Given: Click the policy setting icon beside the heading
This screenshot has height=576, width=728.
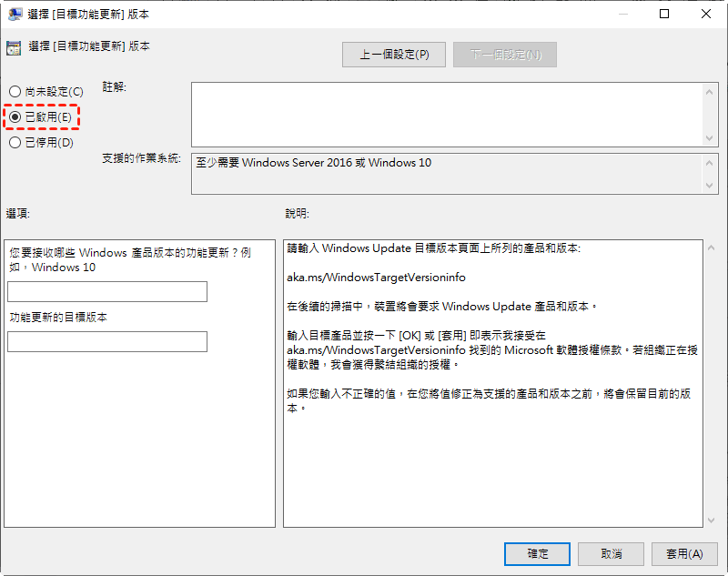Looking at the screenshot, I should click(x=14, y=48).
